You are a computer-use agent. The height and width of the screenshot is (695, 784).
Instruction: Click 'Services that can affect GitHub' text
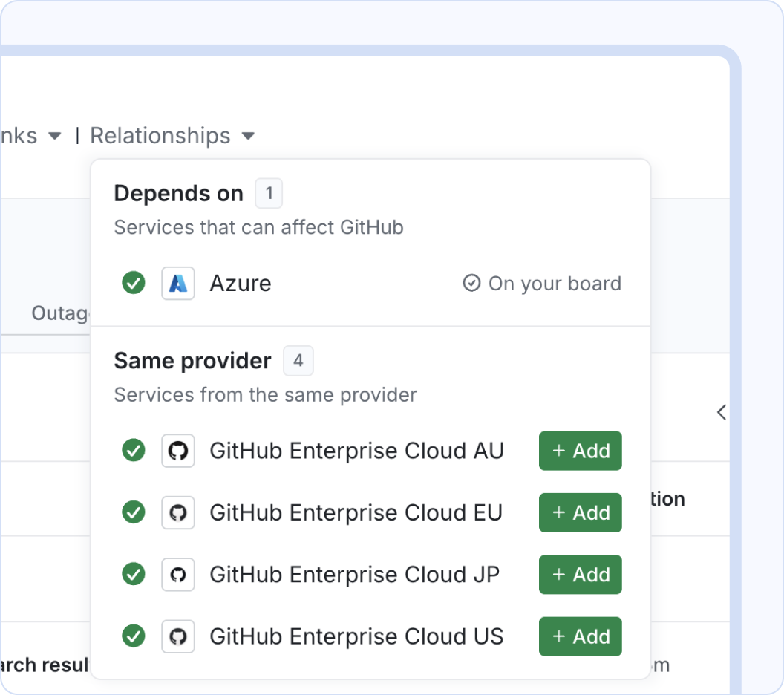pyautogui.click(x=258, y=227)
